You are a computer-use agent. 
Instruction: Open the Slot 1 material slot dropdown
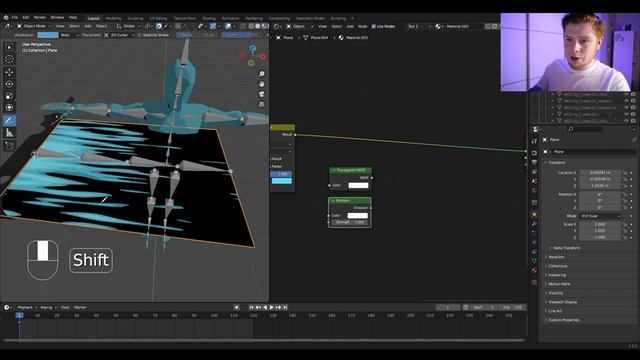click(419, 26)
